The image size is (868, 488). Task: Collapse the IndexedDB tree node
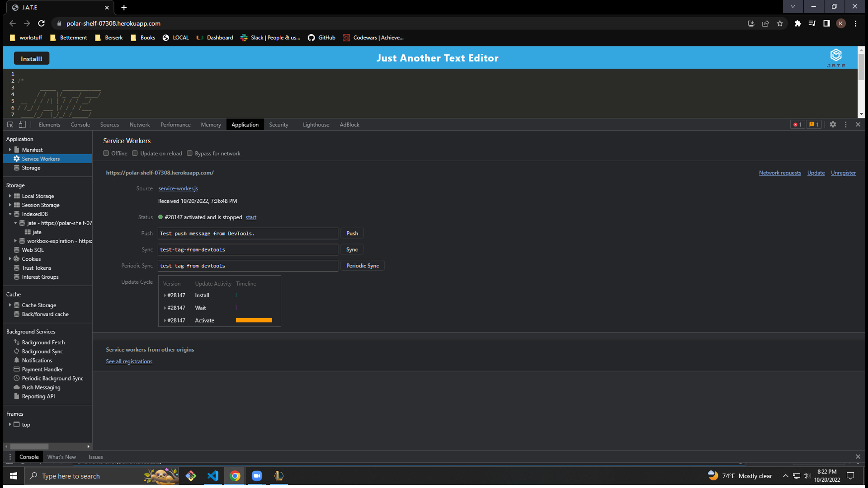click(10, 214)
